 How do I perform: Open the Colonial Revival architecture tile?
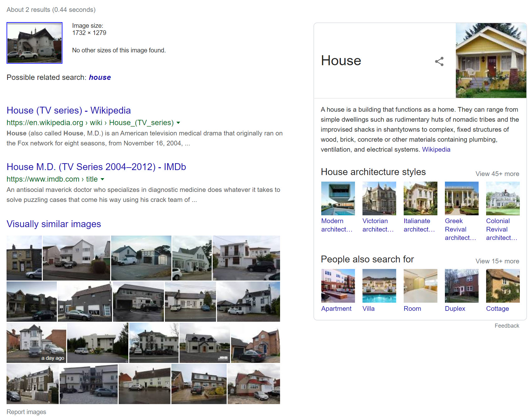(503, 198)
